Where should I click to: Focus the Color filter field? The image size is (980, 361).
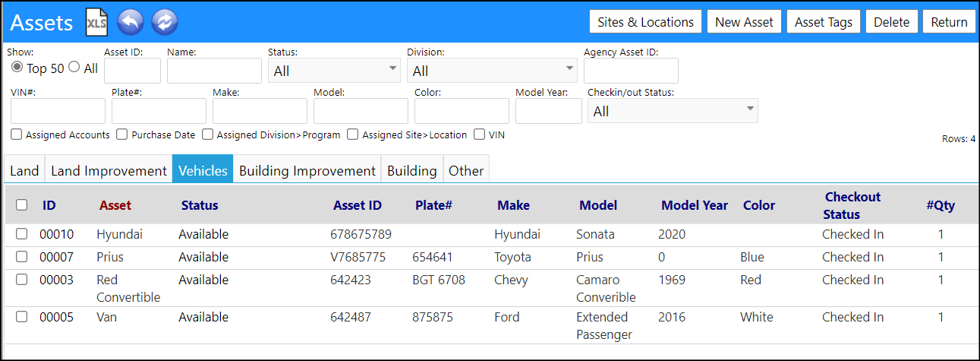(x=462, y=111)
